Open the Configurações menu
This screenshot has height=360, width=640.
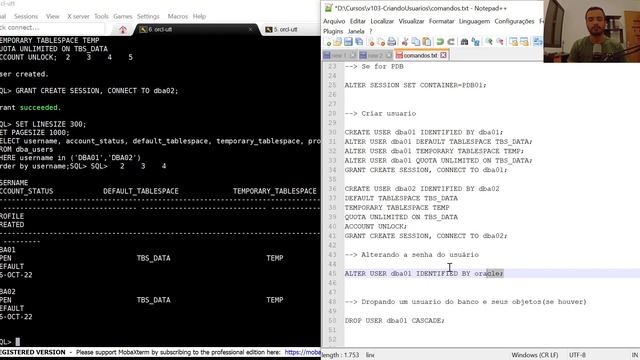(x=514, y=21)
